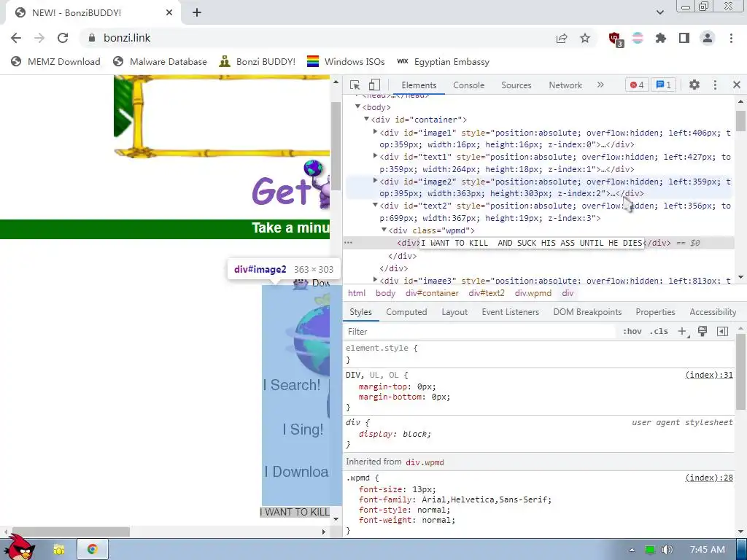This screenshot has height=560, width=747.
Task: Bookmark this page with the star icon
Action: point(585,38)
